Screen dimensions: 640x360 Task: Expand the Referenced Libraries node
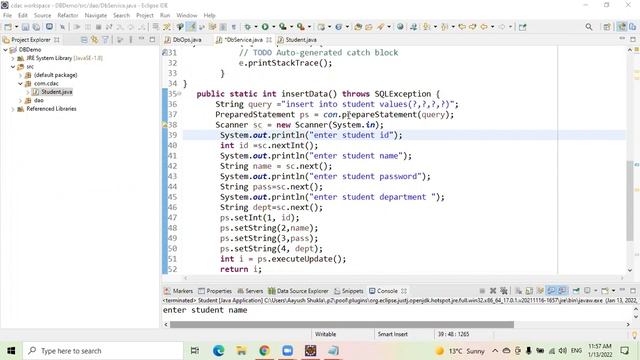coord(13,109)
